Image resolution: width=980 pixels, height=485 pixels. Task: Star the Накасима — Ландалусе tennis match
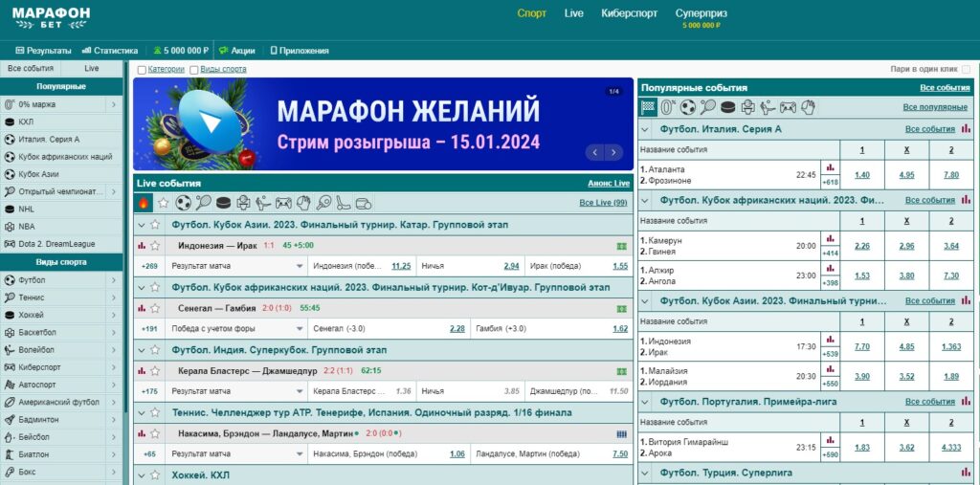click(155, 433)
